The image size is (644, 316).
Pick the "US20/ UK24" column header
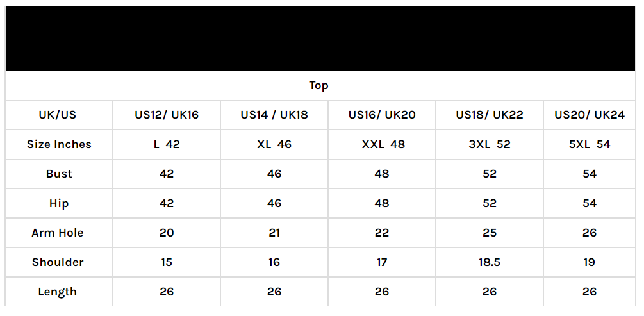pyautogui.click(x=590, y=115)
